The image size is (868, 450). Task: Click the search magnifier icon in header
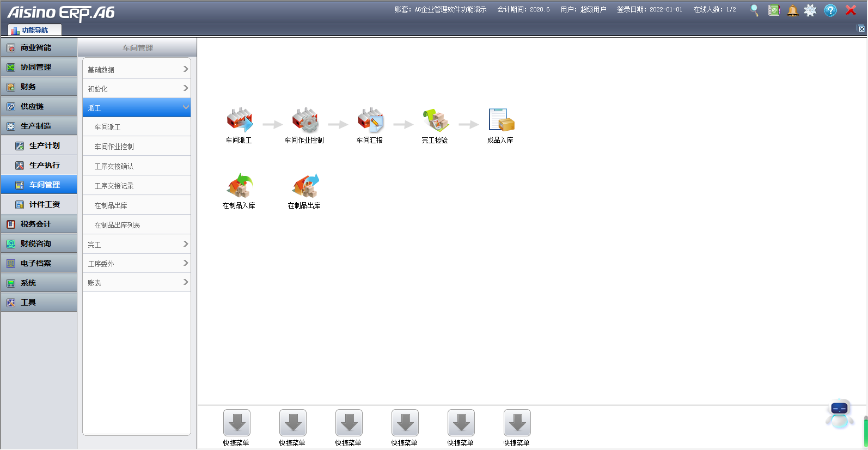(x=755, y=10)
